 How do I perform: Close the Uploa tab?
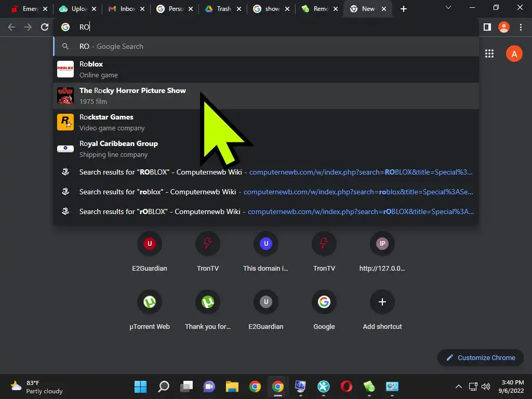(94, 9)
